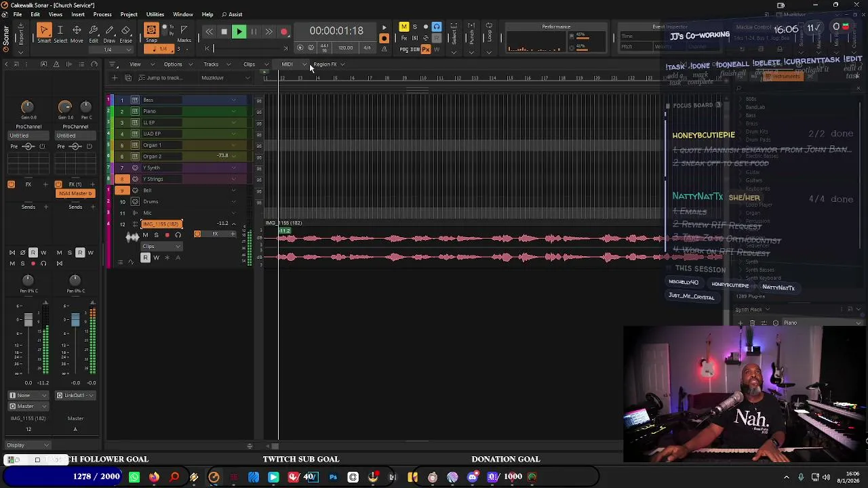Open the Utilities menu

(155, 14)
